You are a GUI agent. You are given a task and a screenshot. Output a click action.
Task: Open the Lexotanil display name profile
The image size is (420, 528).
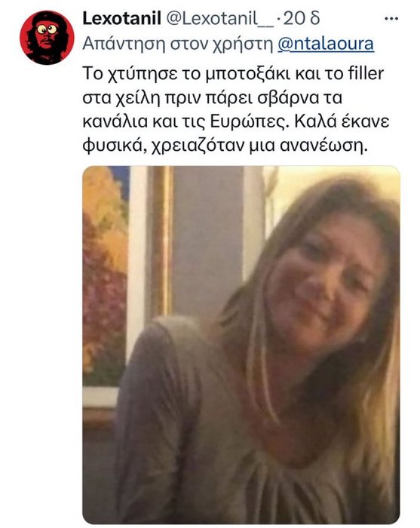point(122,19)
